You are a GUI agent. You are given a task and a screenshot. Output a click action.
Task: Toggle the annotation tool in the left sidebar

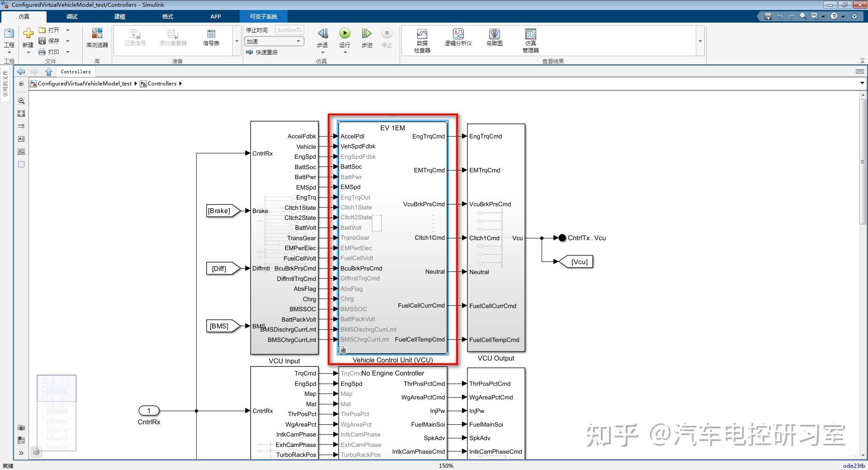pyautogui.click(x=21, y=139)
